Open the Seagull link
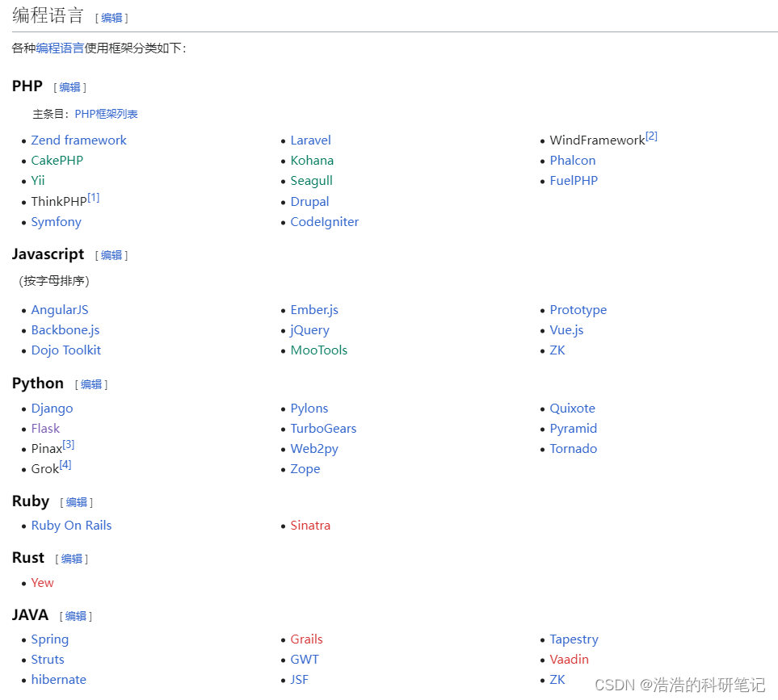This screenshot has height=700, width=778. (312, 181)
